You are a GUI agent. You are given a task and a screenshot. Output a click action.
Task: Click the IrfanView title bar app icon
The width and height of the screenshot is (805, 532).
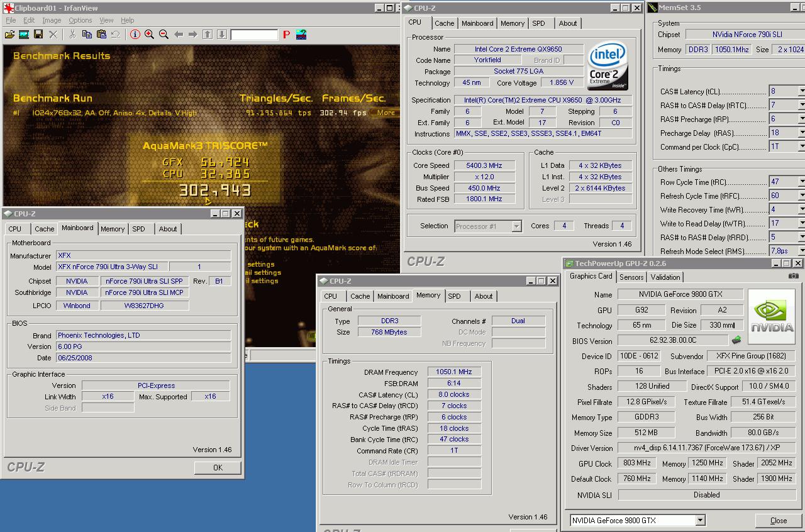pyautogui.click(x=8, y=8)
